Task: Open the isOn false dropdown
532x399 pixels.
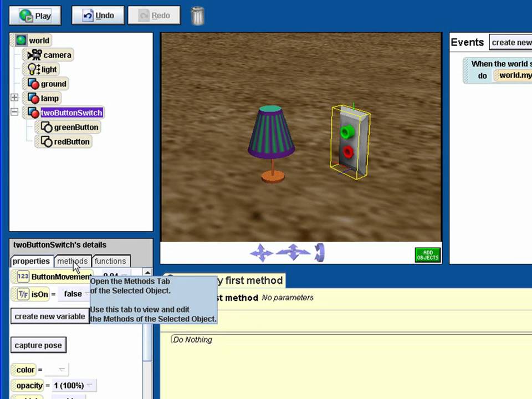Action: [75, 294]
